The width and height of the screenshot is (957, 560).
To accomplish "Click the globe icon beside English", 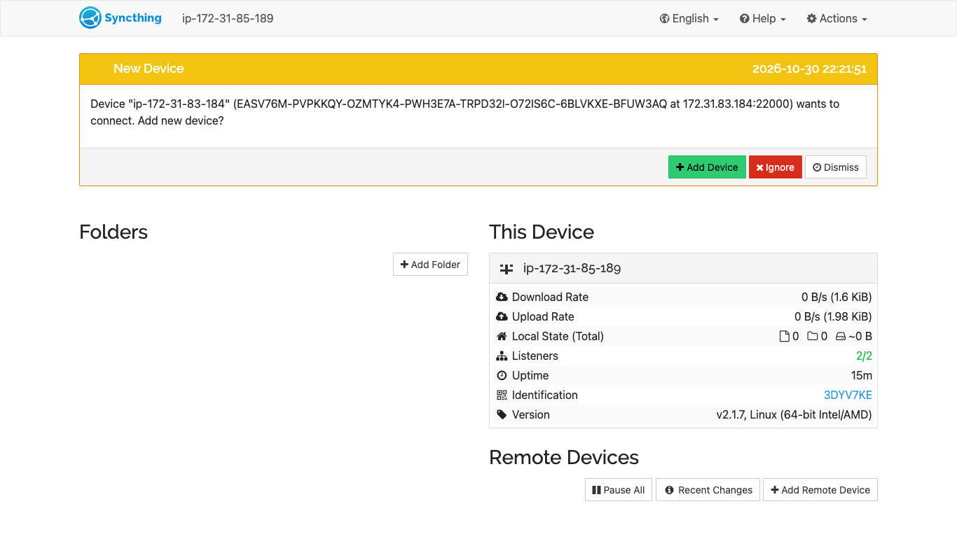I will coord(664,19).
